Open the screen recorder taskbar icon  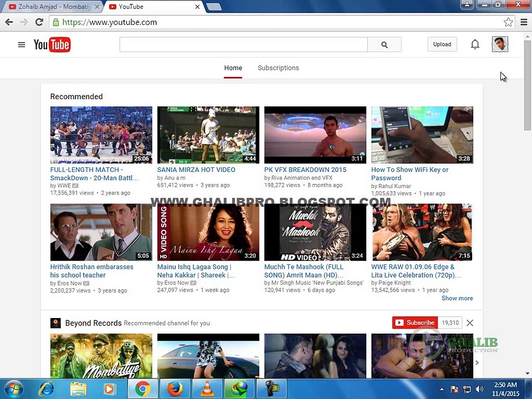click(x=272, y=389)
